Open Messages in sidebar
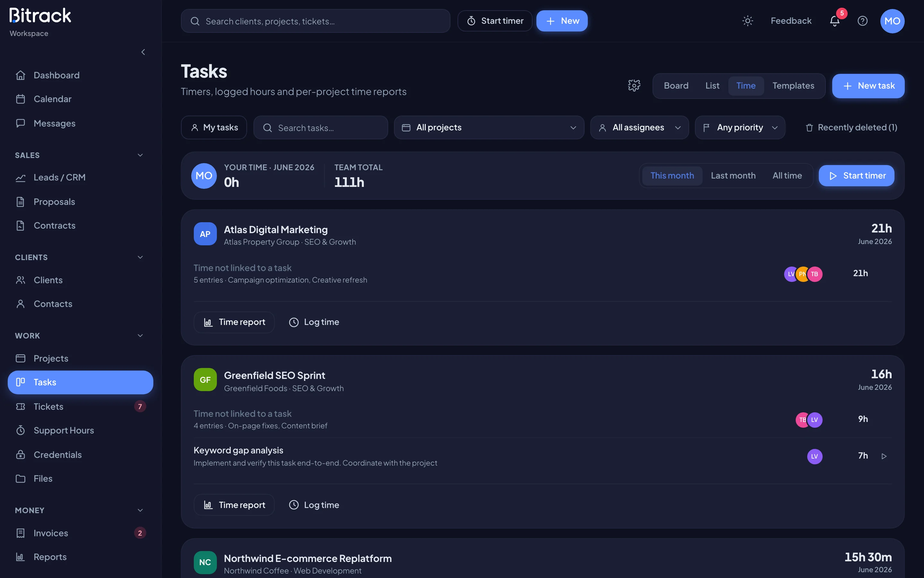The width and height of the screenshot is (924, 578). [x=81, y=124]
